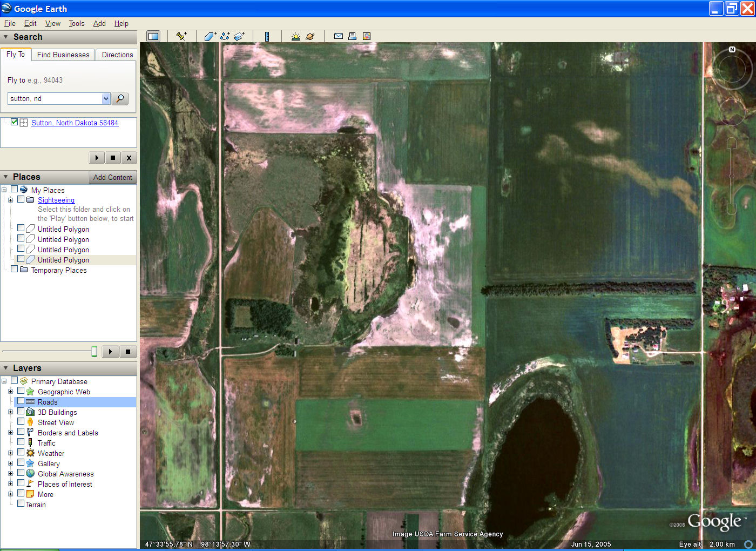Click the View in Google Maps icon

pos(367,36)
